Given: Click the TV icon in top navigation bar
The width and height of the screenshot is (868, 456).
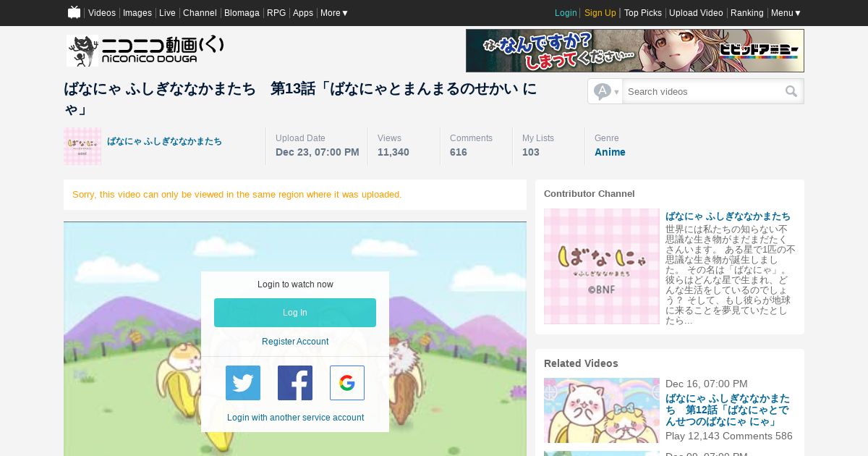Looking at the screenshot, I should pos(74,12).
